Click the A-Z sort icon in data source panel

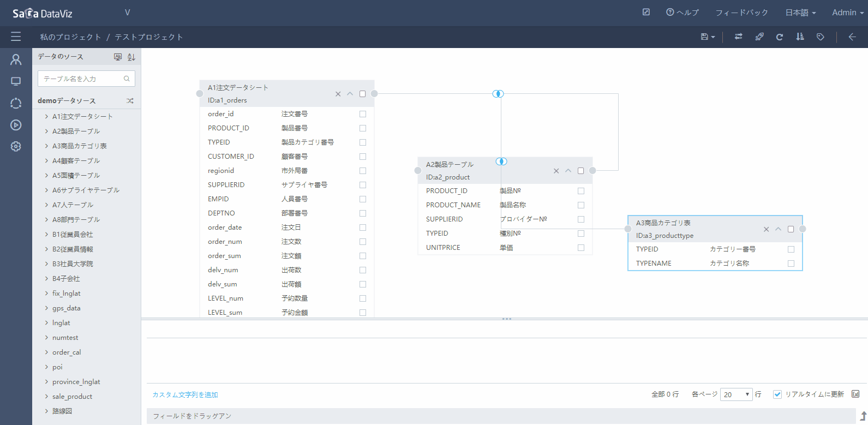131,57
